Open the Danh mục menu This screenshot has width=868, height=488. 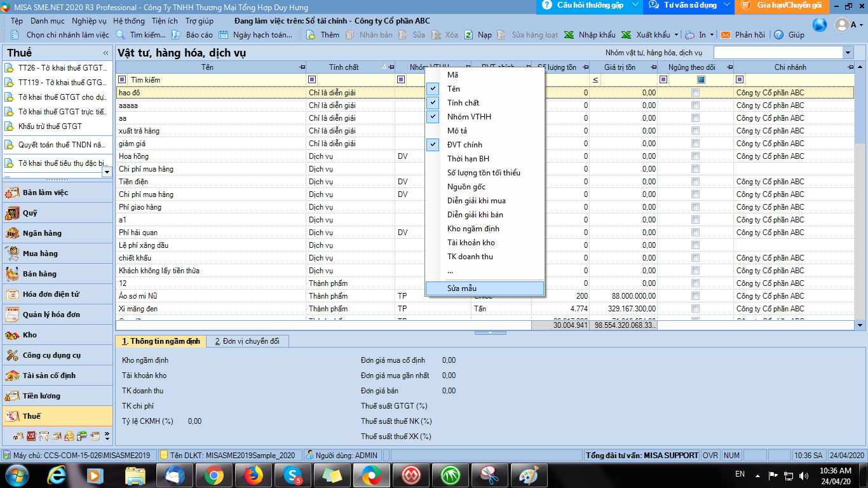(x=48, y=21)
